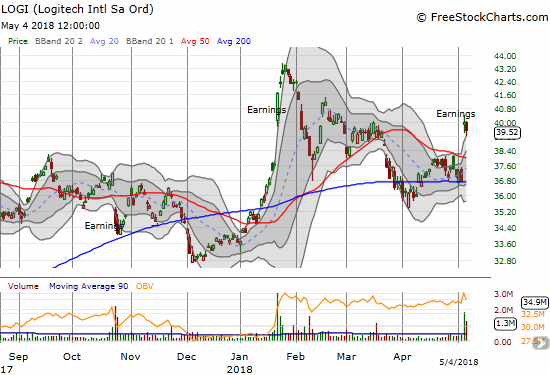Click the 1.3M volume value box
Viewport: 550px width, 375px height.
coord(505,323)
